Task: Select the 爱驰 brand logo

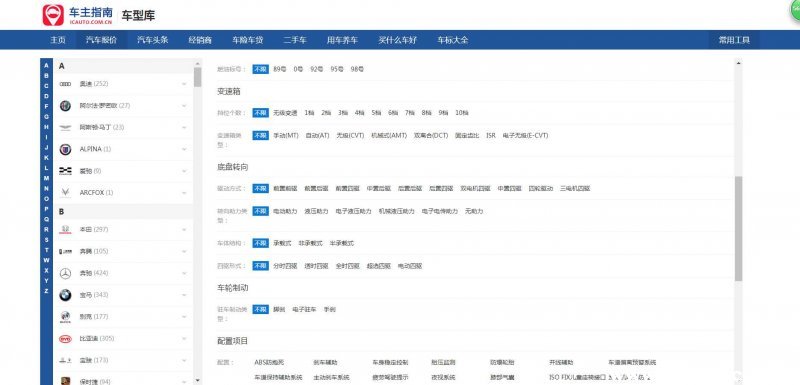Action: point(65,171)
